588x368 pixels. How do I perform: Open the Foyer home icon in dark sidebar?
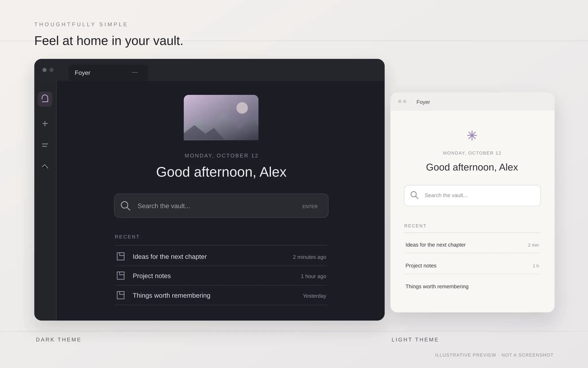(x=45, y=99)
